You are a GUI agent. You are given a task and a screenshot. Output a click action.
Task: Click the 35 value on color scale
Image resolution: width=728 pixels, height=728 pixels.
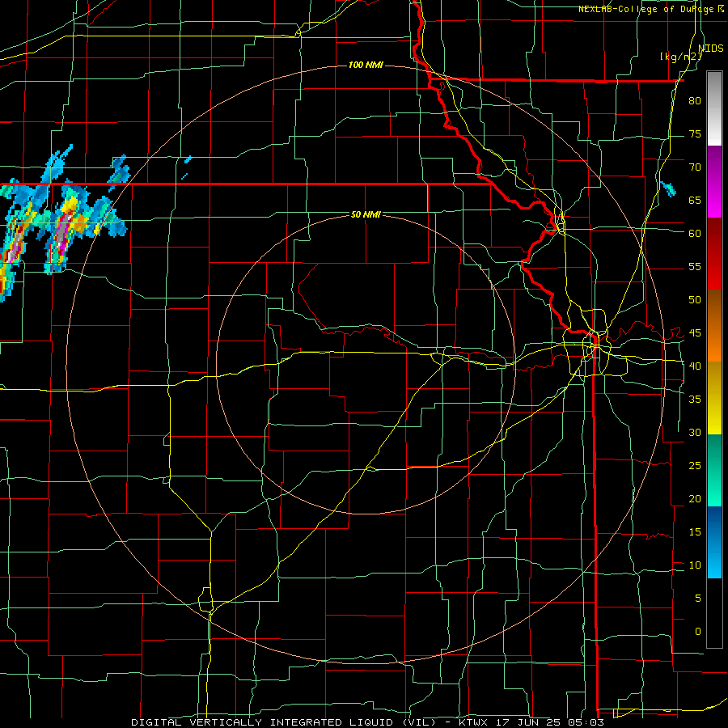pos(695,400)
